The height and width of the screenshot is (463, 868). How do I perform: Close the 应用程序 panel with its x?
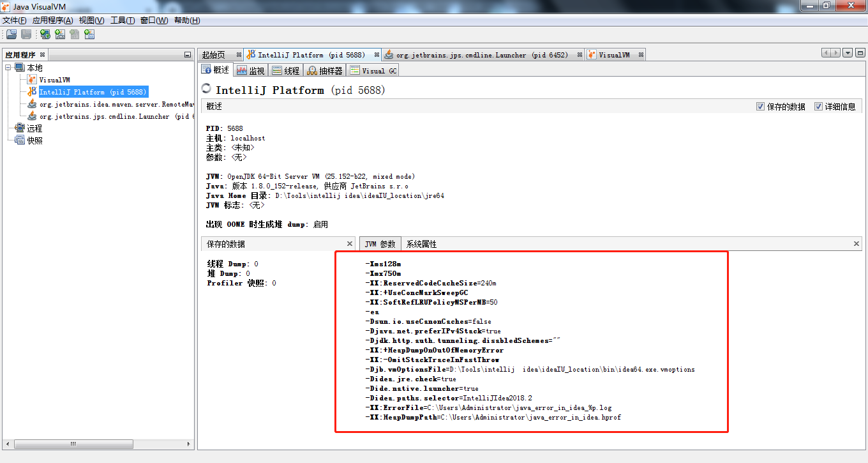tap(42, 55)
